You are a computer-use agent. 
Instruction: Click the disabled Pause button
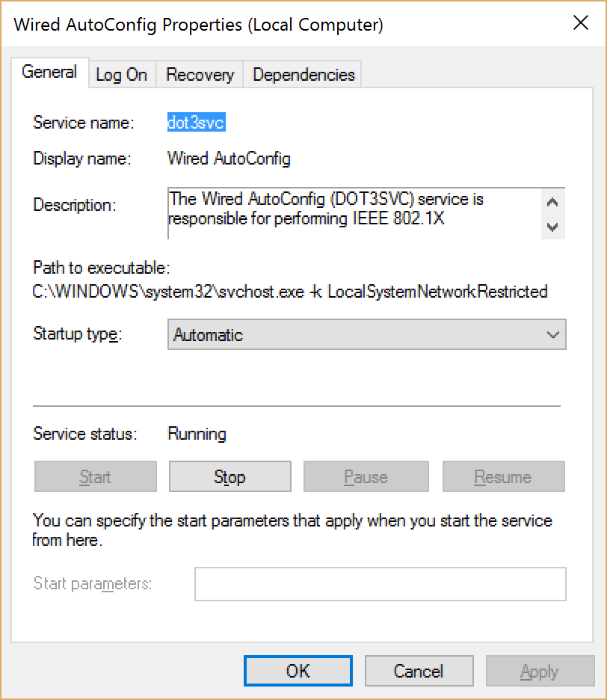click(x=366, y=476)
